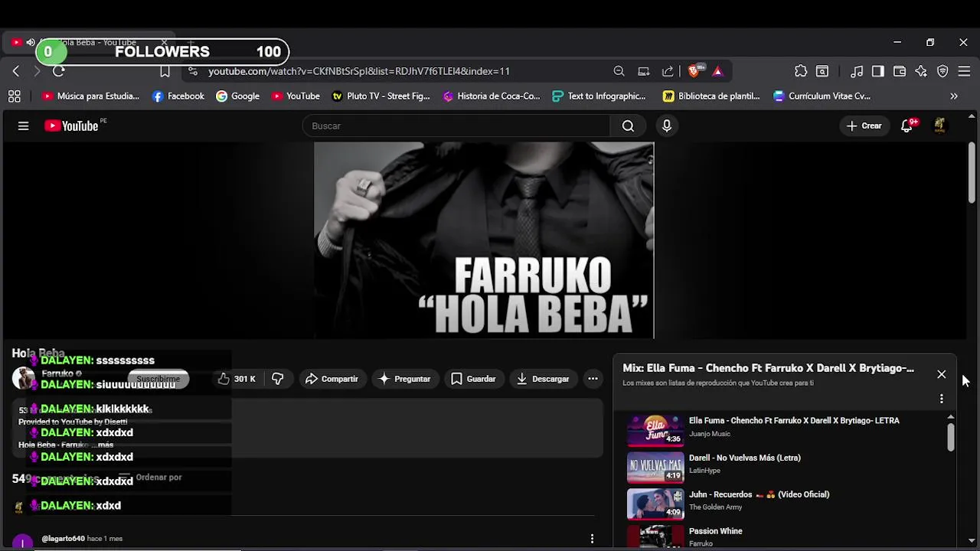Bookmark this page with bookmark icon
Image resolution: width=980 pixels, height=551 pixels.
(x=165, y=71)
